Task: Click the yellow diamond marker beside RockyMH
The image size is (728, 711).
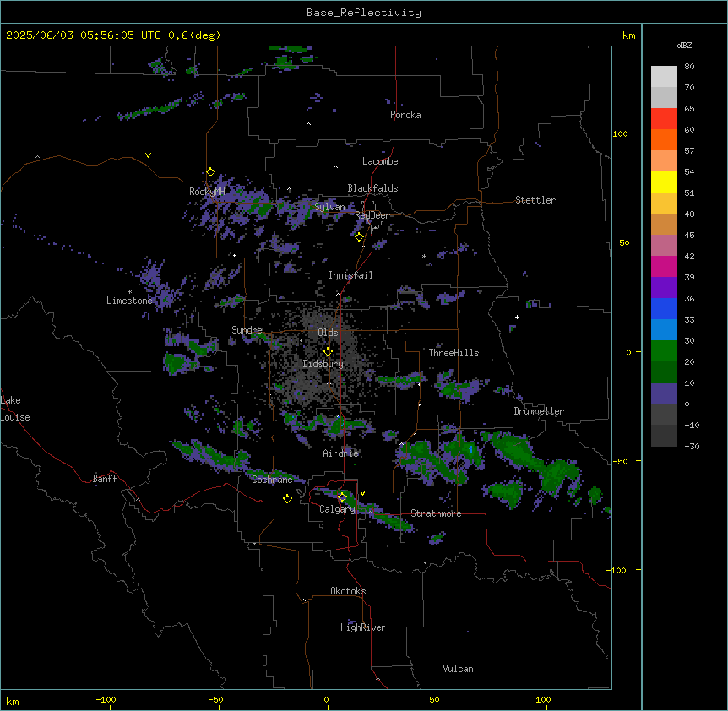Action: click(x=210, y=172)
